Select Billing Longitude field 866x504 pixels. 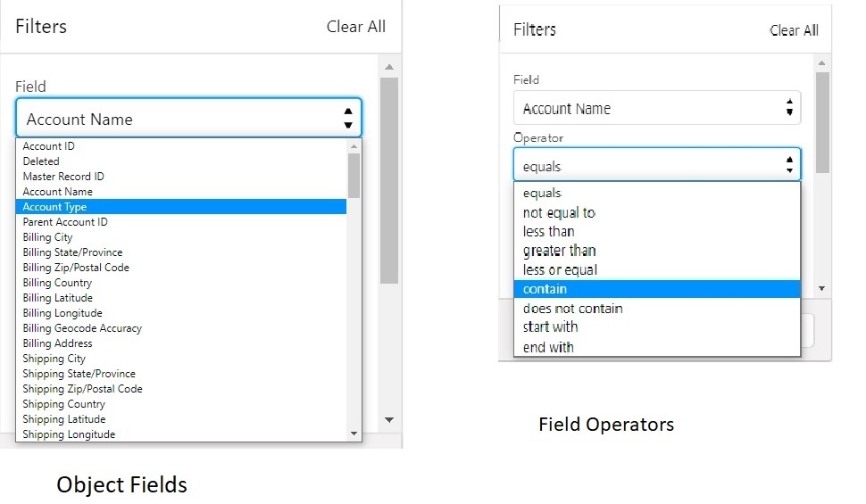[x=181, y=313]
